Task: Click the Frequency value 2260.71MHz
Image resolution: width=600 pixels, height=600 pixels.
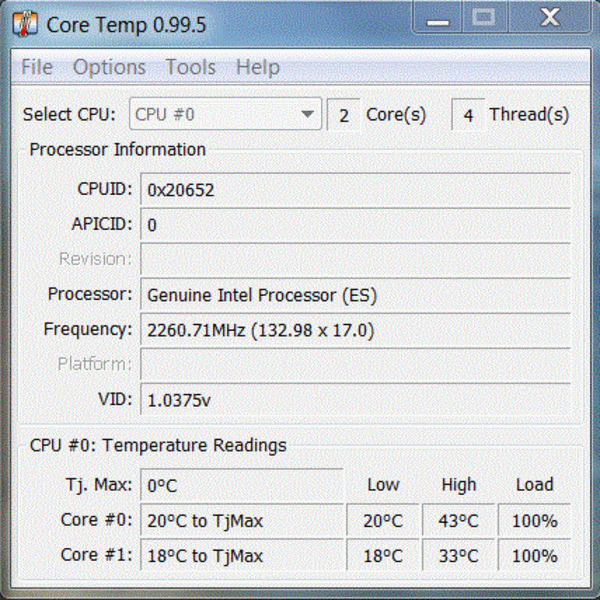Action: [261, 330]
